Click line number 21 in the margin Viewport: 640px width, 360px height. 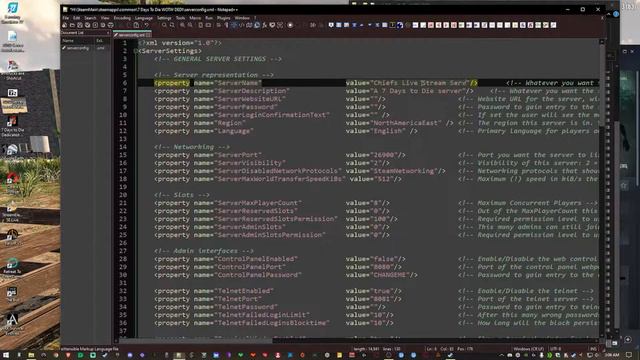(123, 203)
